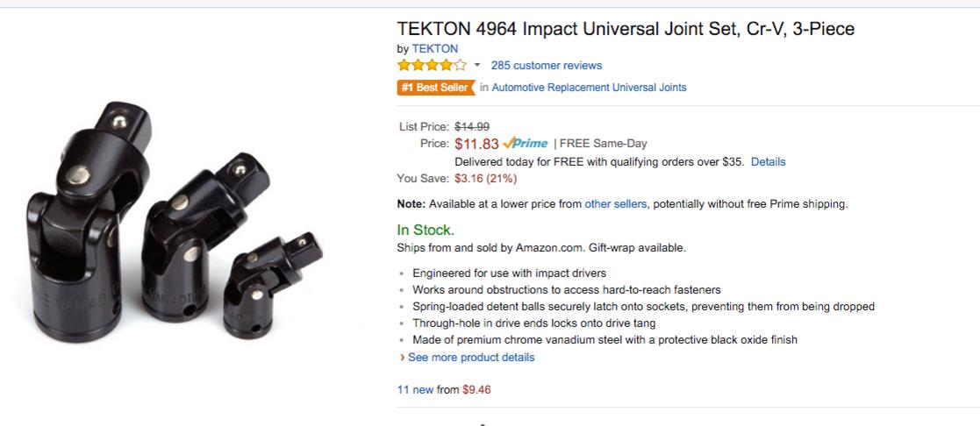Click the star rating icons
This screenshot has width=980, height=426.
tap(432, 65)
